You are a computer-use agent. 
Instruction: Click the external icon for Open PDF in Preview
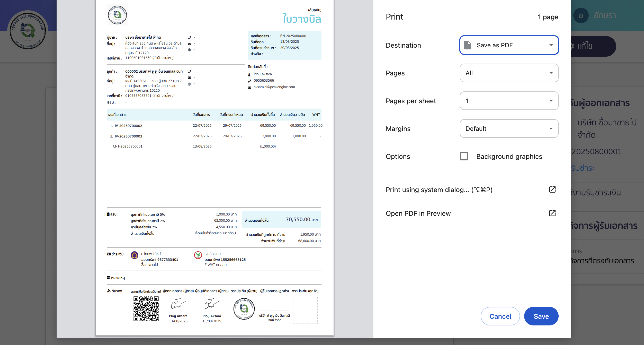[x=552, y=213]
